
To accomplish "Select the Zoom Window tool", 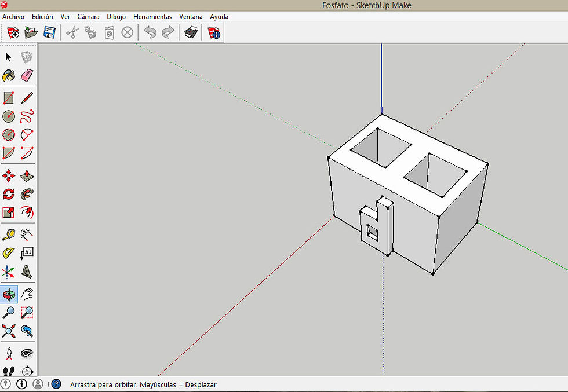I will coord(27,312).
